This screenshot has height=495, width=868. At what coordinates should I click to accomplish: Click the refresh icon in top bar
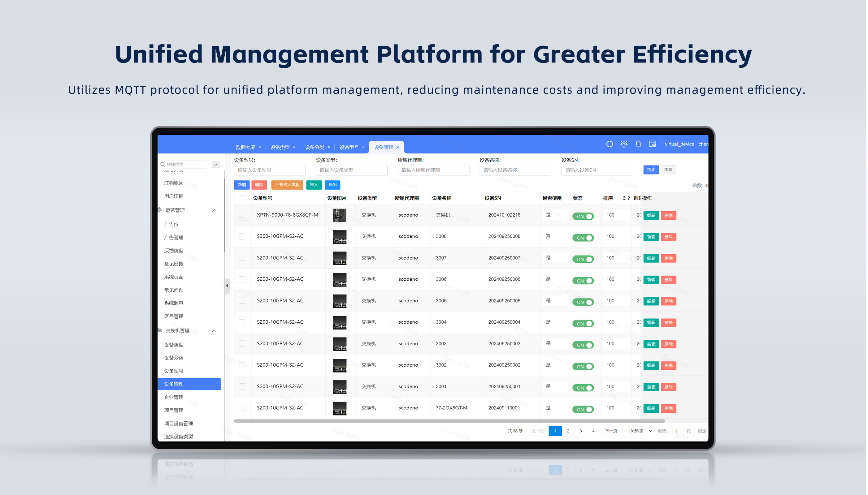tap(609, 144)
